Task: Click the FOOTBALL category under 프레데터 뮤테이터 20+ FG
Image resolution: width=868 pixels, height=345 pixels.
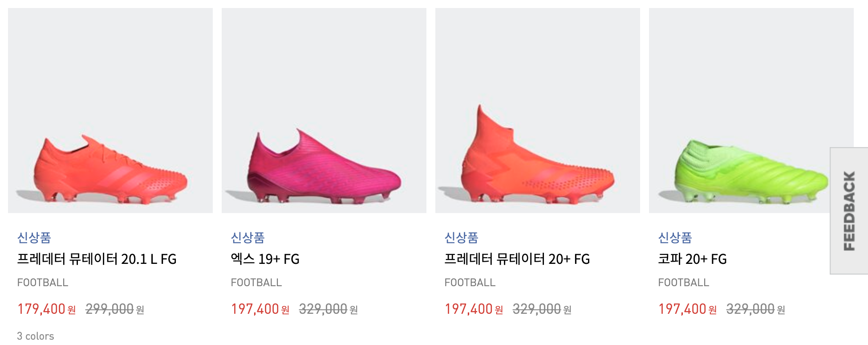Action: [x=470, y=283]
